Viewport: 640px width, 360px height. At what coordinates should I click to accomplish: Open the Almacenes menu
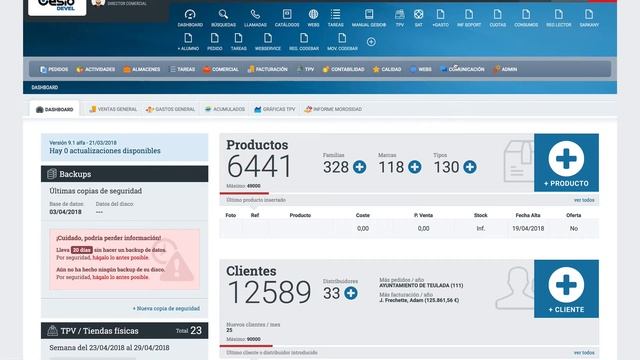142,69
